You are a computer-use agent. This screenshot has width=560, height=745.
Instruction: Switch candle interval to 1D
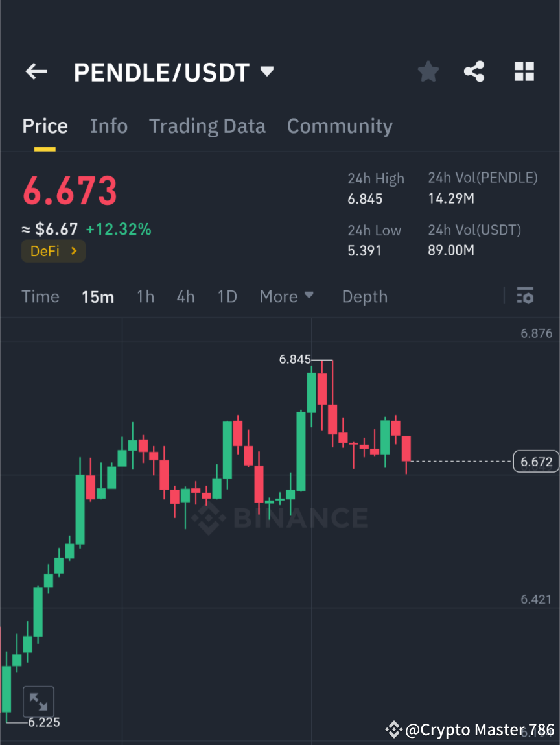[227, 296]
